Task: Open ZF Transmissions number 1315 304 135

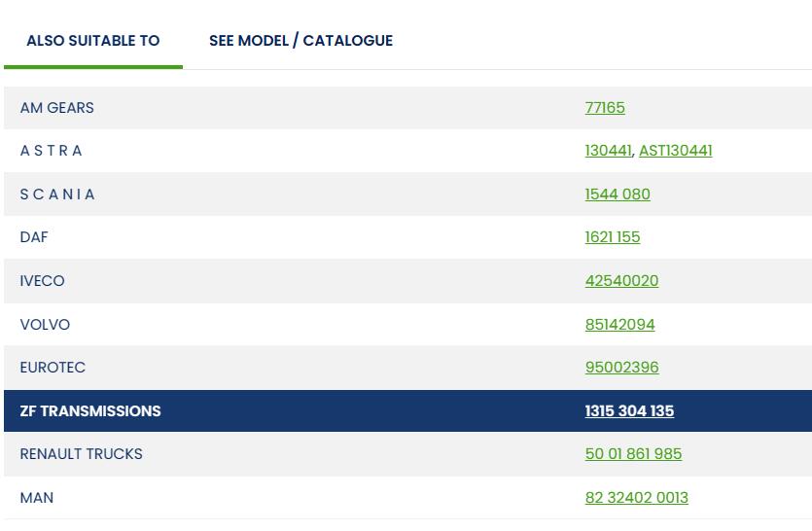Action: coord(629,411)
